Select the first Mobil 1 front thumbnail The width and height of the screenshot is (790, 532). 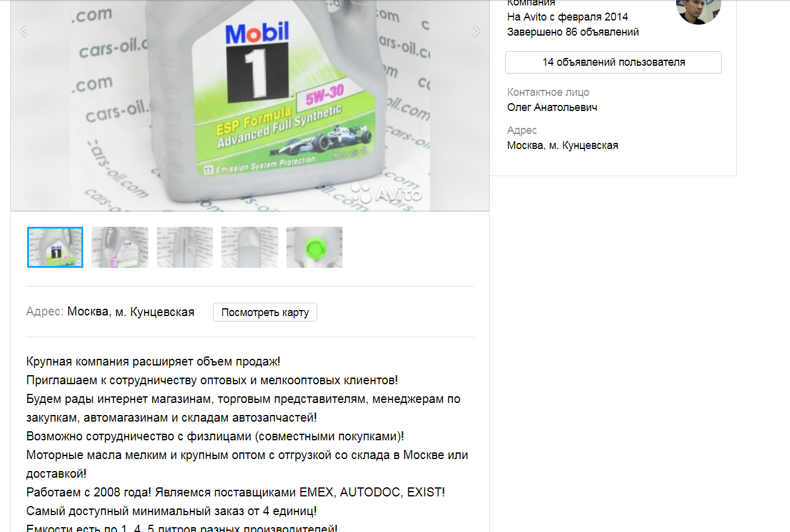click(55, 247)
